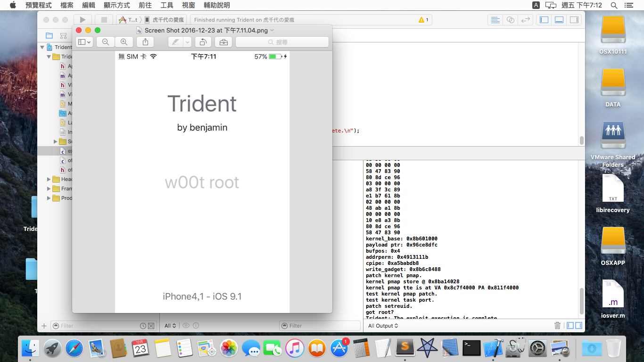Show only source-controlled files in the navigator

[x=151, y=326]
